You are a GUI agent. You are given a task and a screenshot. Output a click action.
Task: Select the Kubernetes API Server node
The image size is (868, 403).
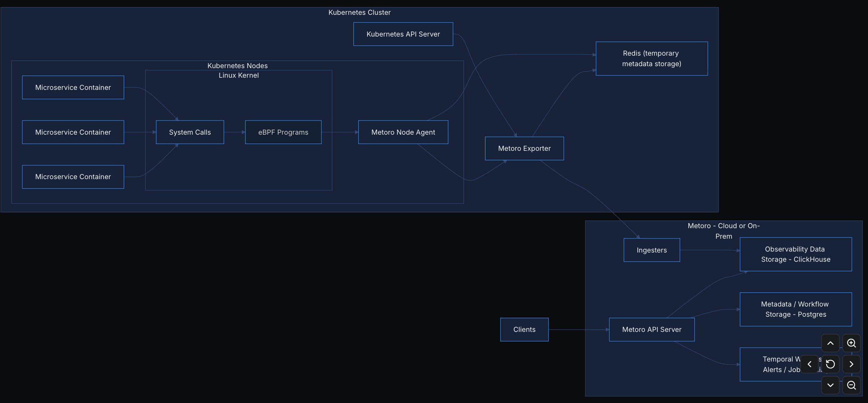coord(403,34)
